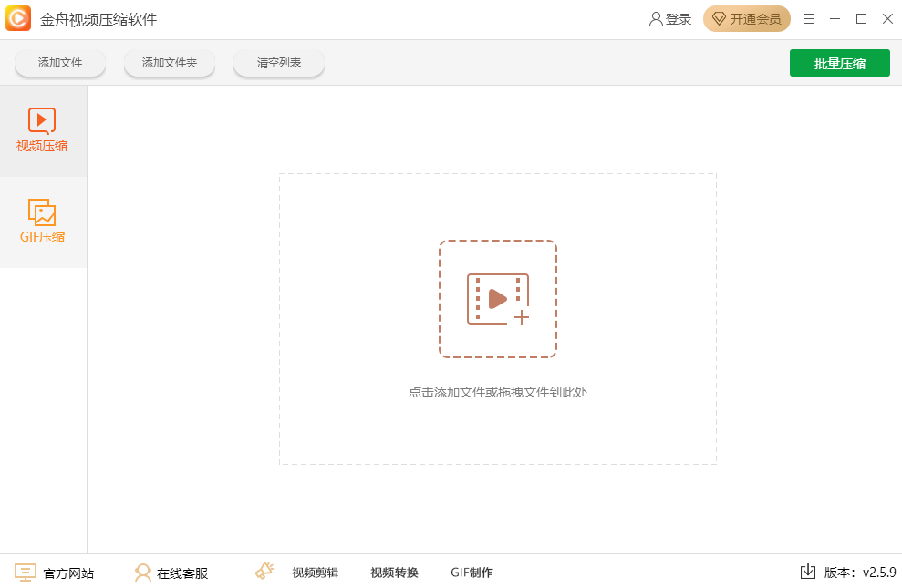Viewport: 902px width, 588px height.
Task: Open the 官方网站 official website link
Action: (55, 573)
